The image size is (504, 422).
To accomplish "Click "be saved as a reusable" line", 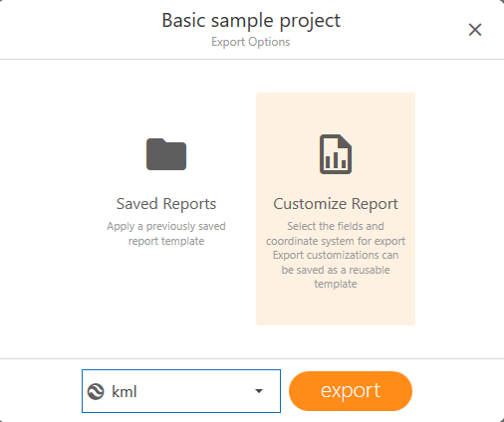I will [x=336, y=270].
